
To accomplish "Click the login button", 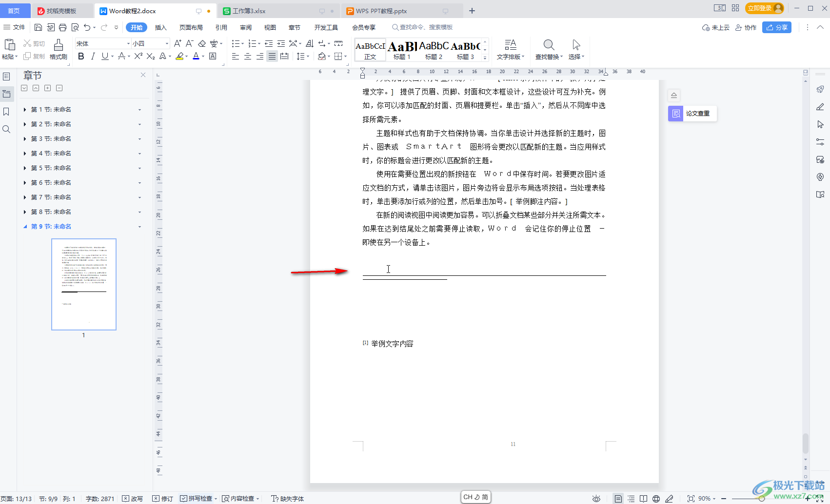I will click(x=764, y=8).
